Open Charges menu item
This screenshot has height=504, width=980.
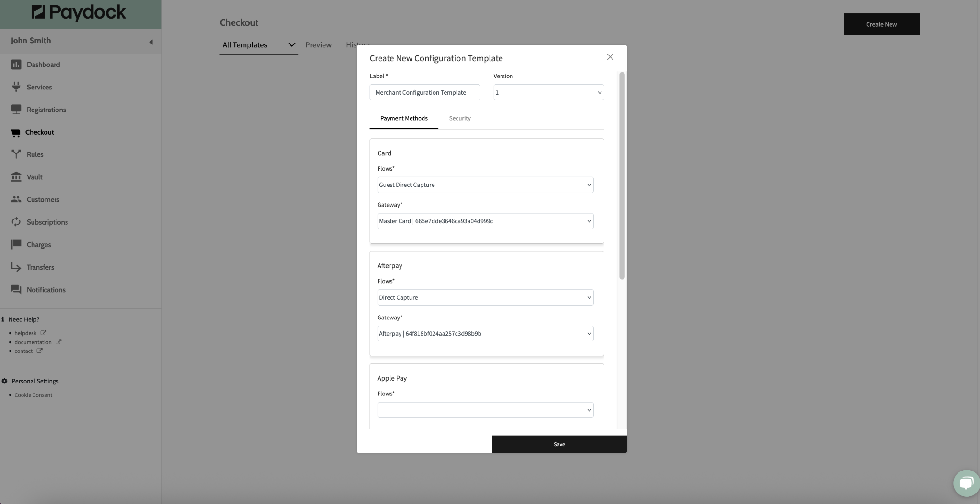(39, 244)
